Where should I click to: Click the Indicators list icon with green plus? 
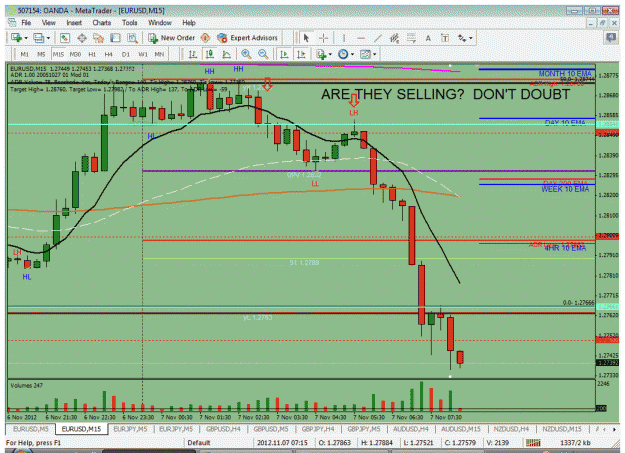tap(321, 54)
